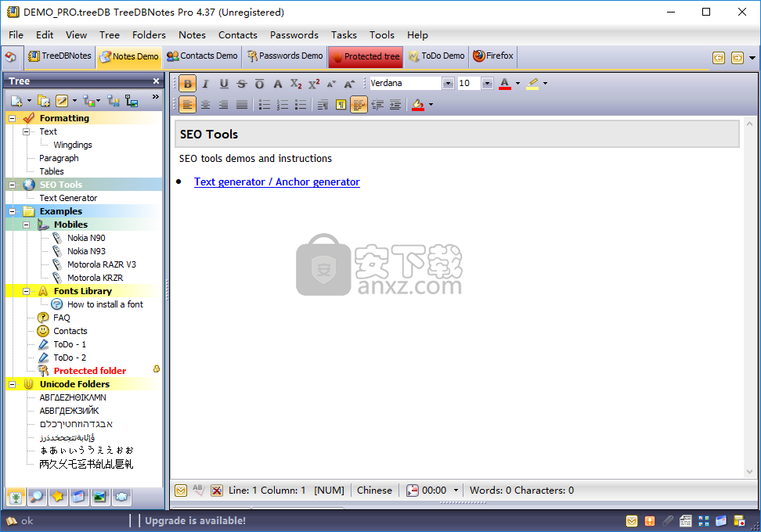Switch to the Protected tree tab
The width and height of the screenshot is (761, 532).
point(365,56)
